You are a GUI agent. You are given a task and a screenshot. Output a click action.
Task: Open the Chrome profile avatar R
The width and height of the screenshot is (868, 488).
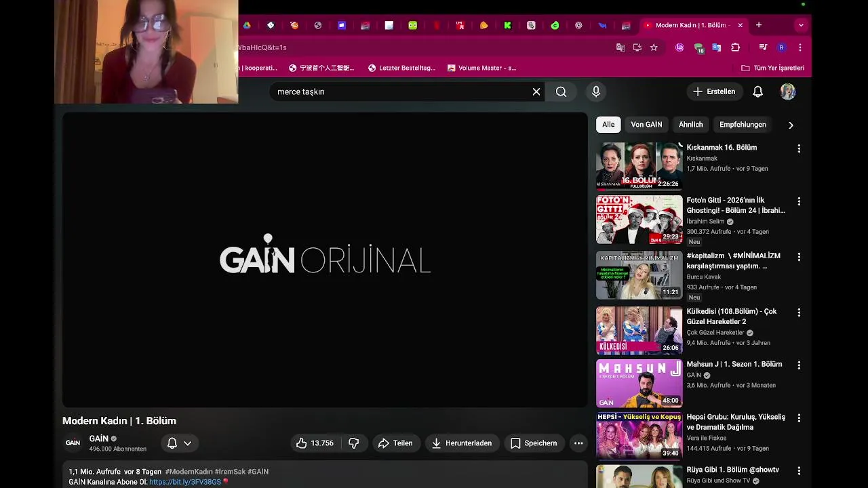pos(782,47)
